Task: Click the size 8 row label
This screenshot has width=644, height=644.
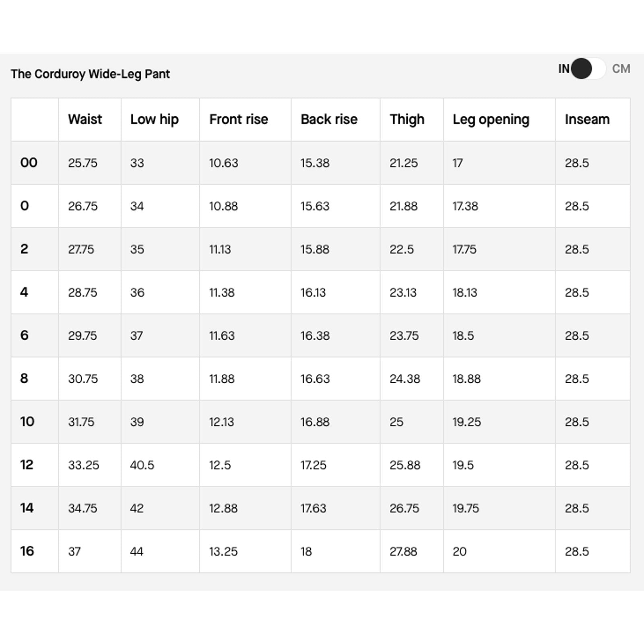Action: (x=24, y=378)
